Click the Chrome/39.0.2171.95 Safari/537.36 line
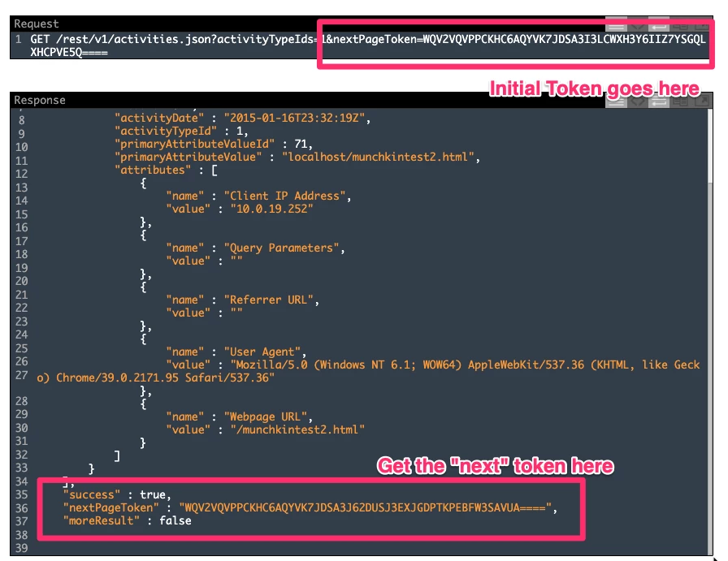Viewport: 728px width, 561px height. (155, 378)
